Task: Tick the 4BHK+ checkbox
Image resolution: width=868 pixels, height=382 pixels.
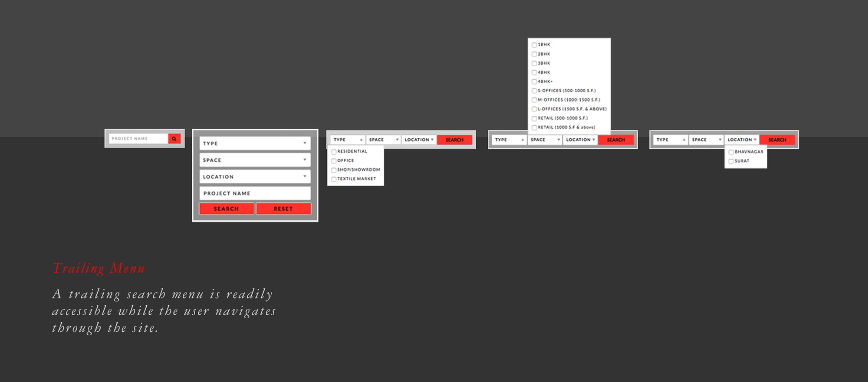Action: [534, 82]
